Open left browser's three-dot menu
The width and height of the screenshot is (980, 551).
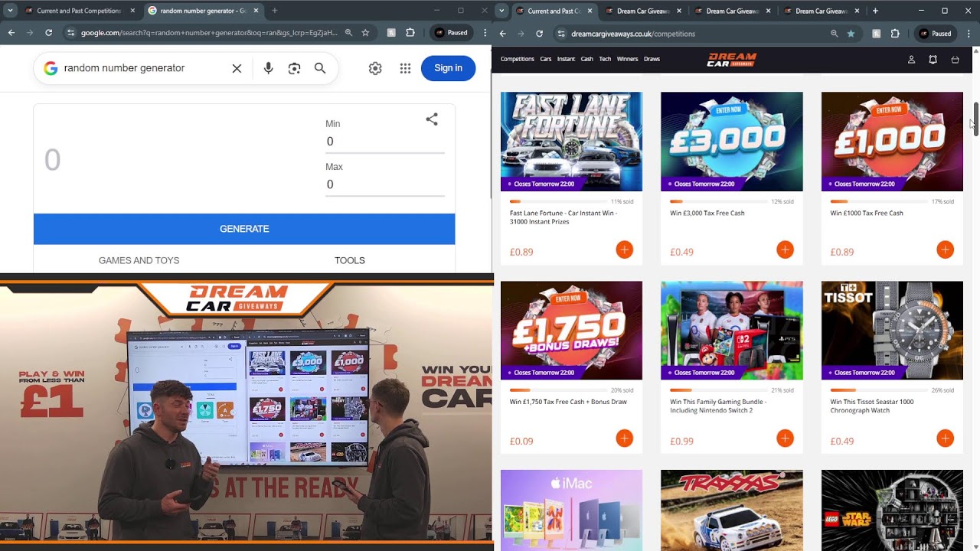pos(485,33)
